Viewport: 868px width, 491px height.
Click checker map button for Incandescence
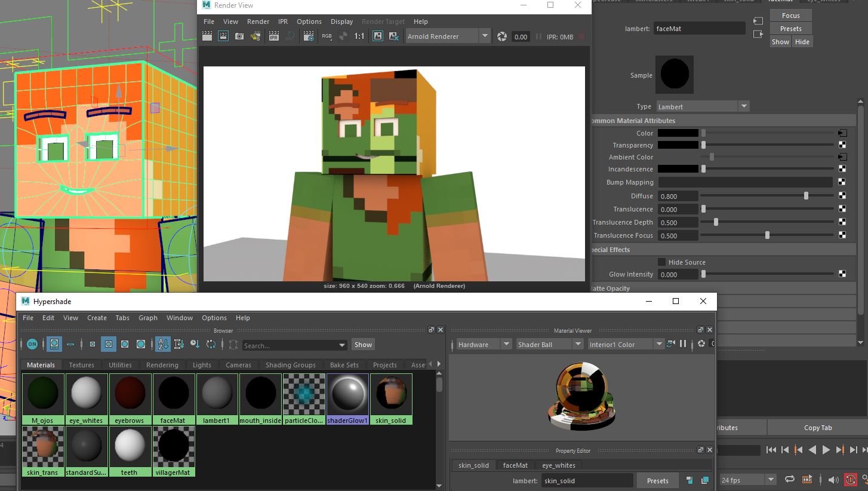pyautogui.click(x=842, y=169)
